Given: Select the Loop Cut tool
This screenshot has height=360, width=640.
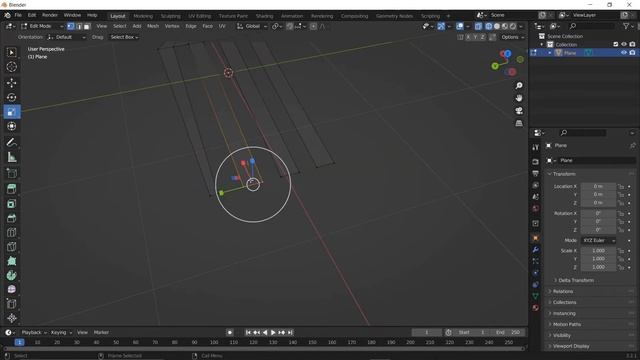Looking at the screenshot, I should [11, 232].
